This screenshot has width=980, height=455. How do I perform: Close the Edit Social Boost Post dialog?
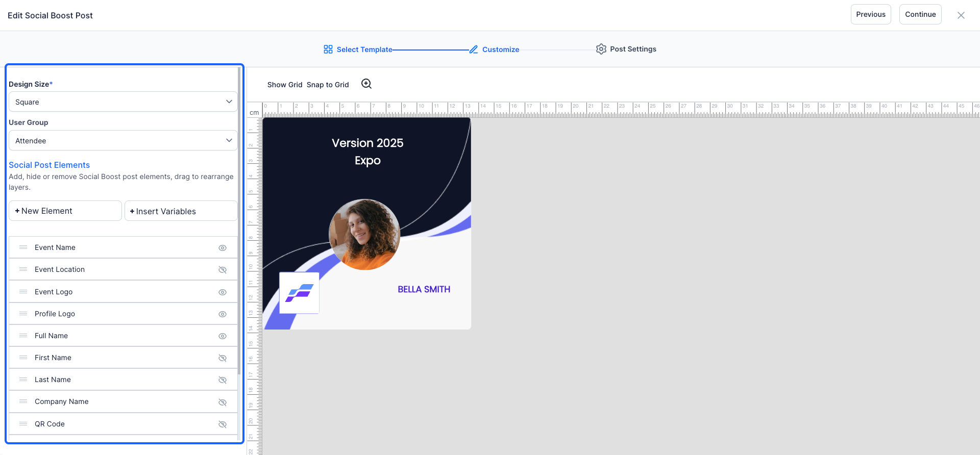961,15
